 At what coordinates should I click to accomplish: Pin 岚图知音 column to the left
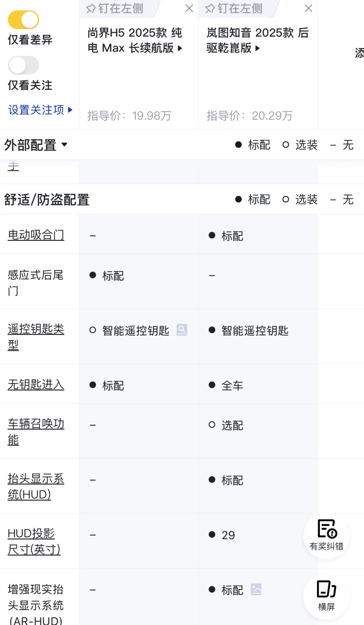234,8
